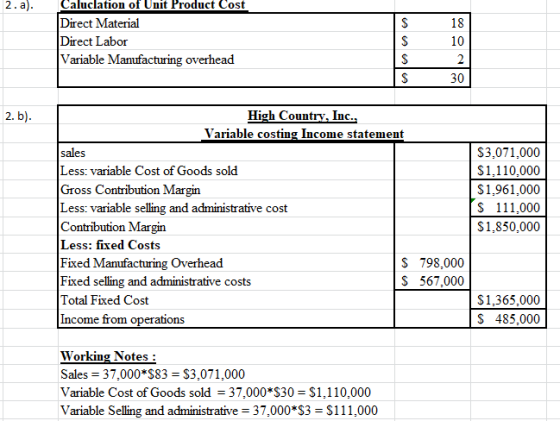Select the $ 567,000 cell
The image size is (560, 421).
[432, 281]
